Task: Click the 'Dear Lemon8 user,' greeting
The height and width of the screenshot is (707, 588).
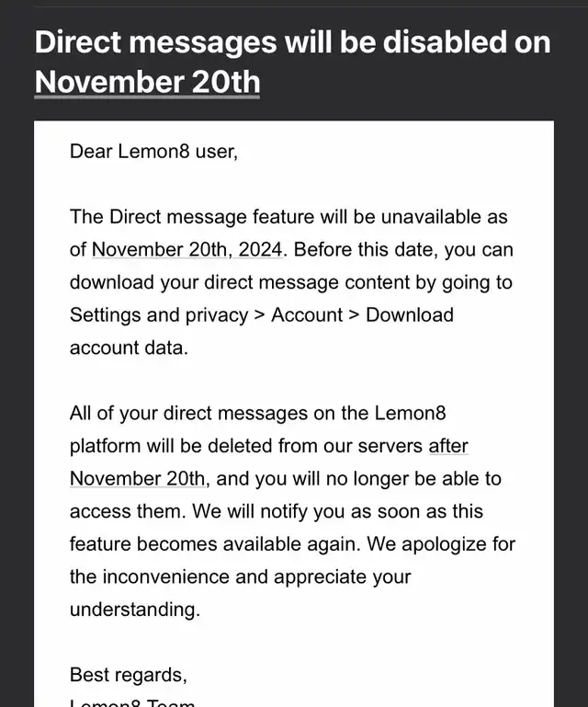Action: [153, 151]
